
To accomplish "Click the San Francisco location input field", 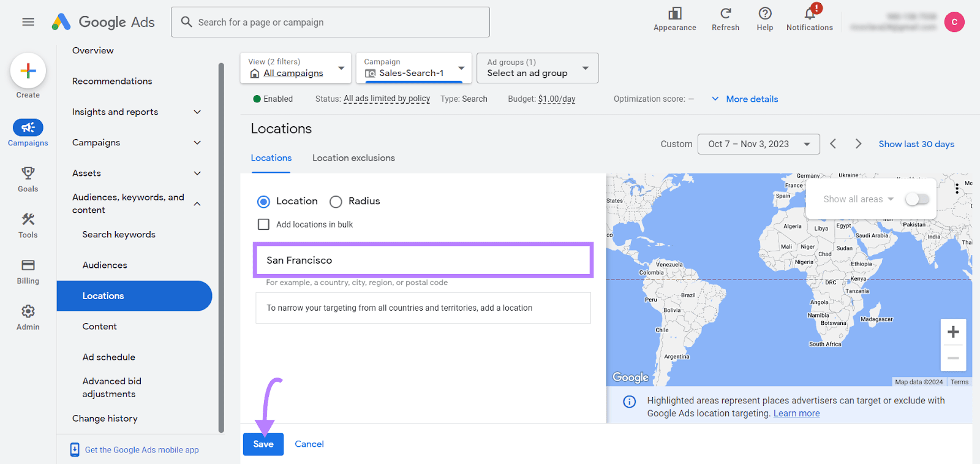I will click(x=423, y=260).
